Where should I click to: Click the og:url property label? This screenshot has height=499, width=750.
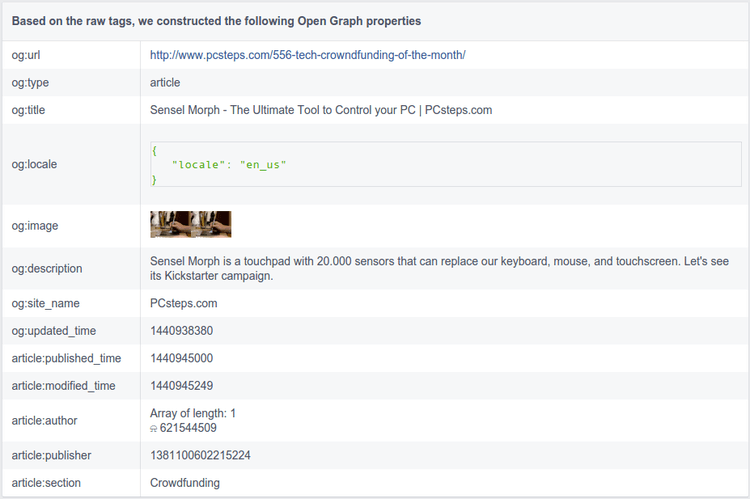(26, 55)
